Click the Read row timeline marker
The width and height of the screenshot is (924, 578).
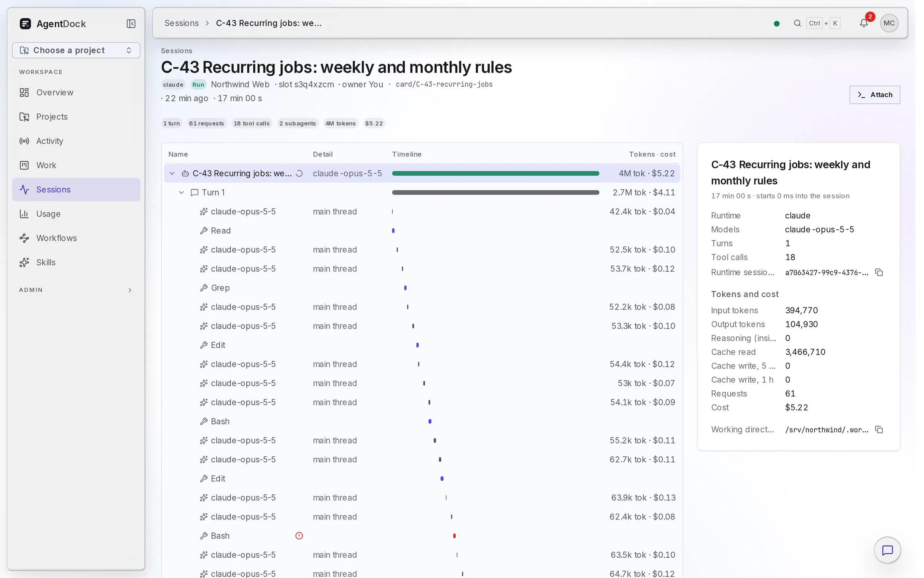pos(393,230)
